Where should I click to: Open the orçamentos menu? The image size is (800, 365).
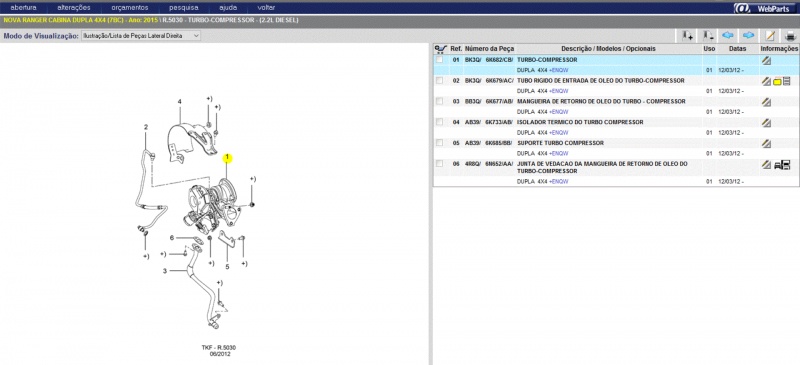point(130,8)
